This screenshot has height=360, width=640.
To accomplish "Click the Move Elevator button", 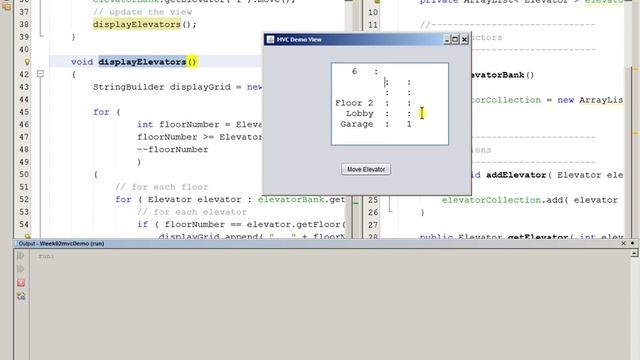I will tap(366, 169).
